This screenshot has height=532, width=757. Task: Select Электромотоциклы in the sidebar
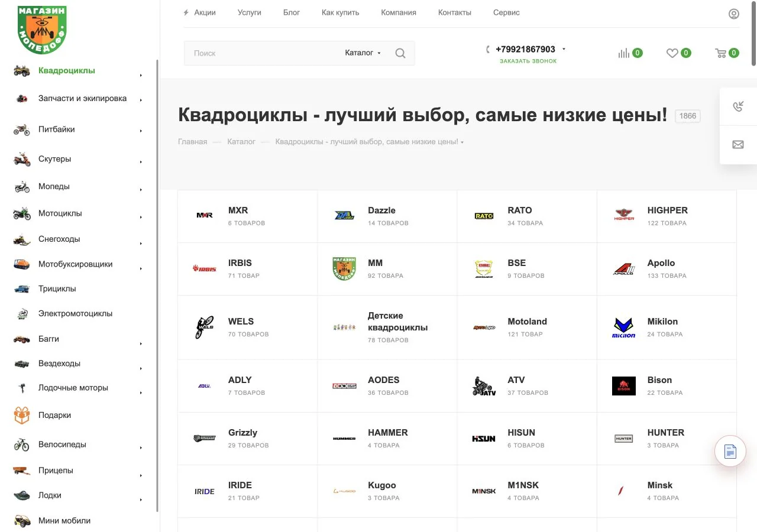coord(75,314)
